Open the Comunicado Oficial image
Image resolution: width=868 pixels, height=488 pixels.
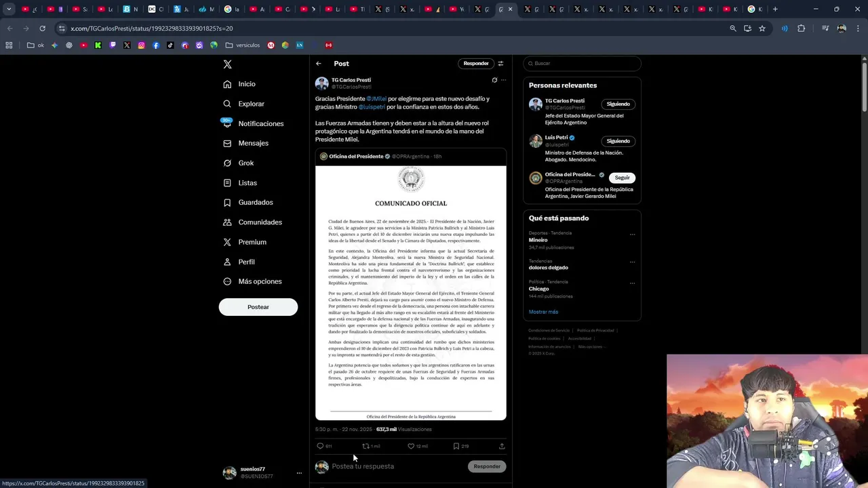pos(411,293)
